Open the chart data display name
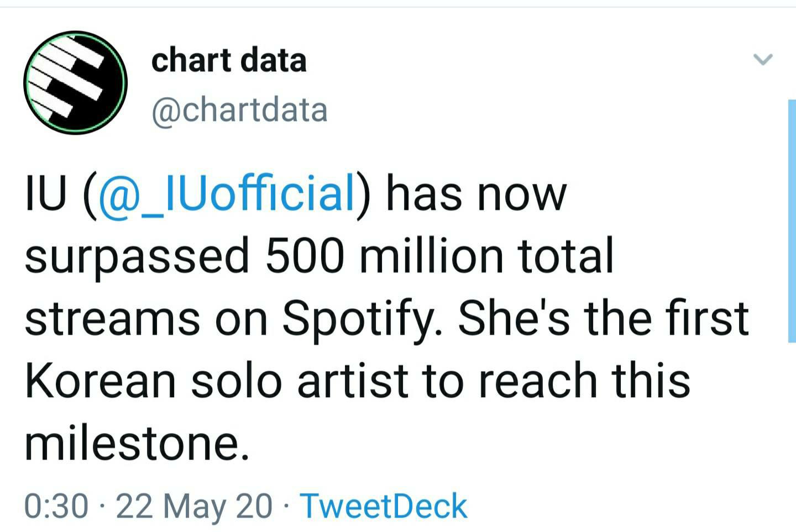Screen dimensions: 796x532 (x=228, y=60)
